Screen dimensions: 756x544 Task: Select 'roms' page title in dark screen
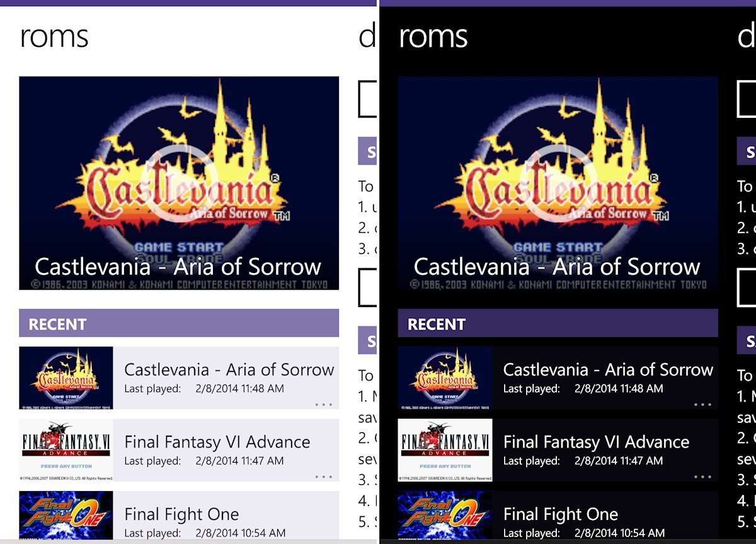tap(433, 37)
